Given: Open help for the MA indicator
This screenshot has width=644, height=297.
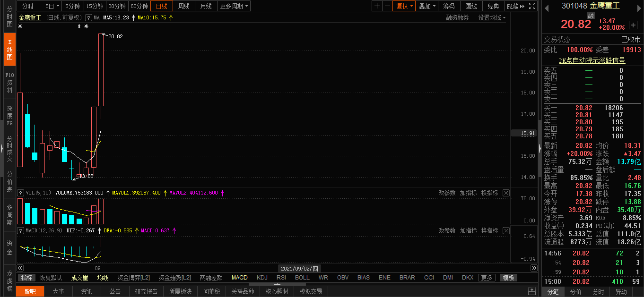Looking at the screenshot, I should point(88,17).
